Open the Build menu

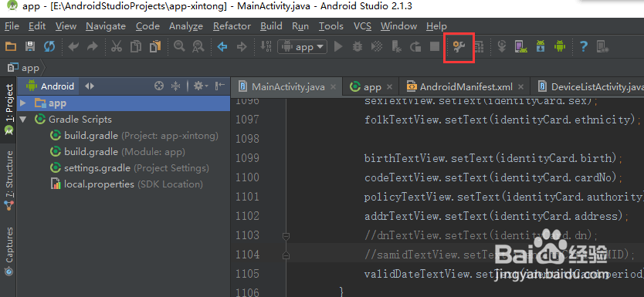click(x=271, y=26)
